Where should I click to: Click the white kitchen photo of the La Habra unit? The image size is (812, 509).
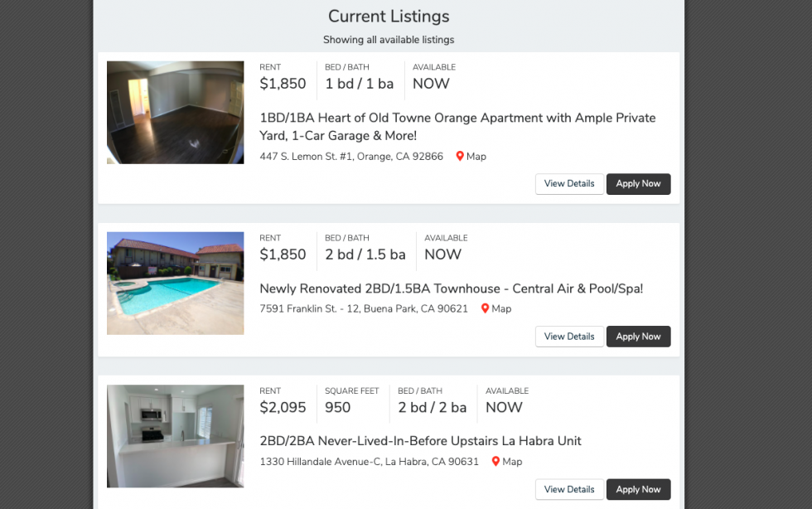coord(175,435)
